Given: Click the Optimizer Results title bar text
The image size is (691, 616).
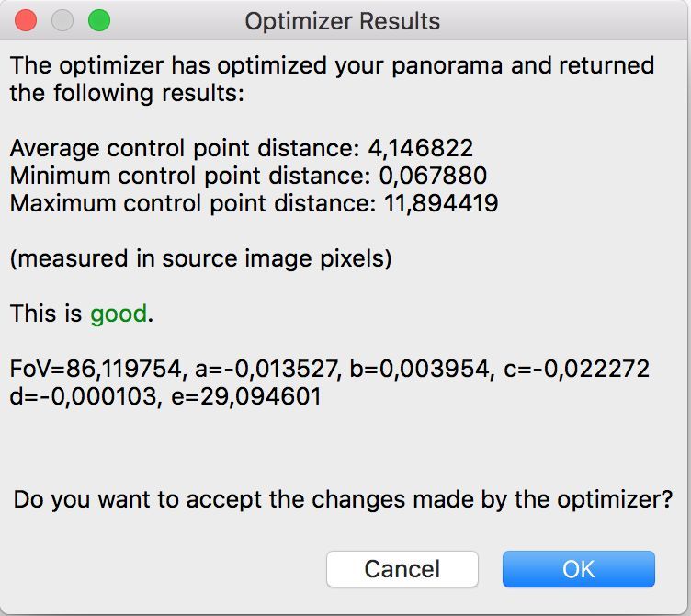Looking at the screenshot, I should tap(343, 21).
